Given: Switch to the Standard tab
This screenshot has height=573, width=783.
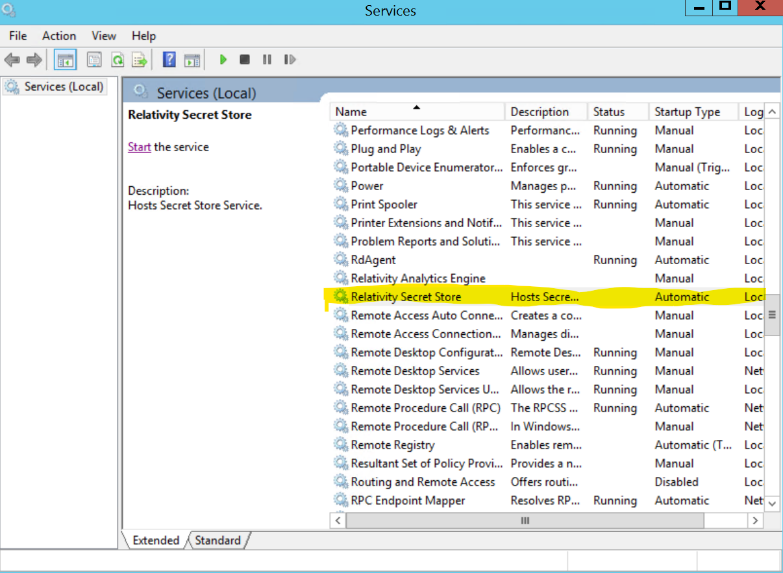Looking at the screenshot, I should point(218,541).
